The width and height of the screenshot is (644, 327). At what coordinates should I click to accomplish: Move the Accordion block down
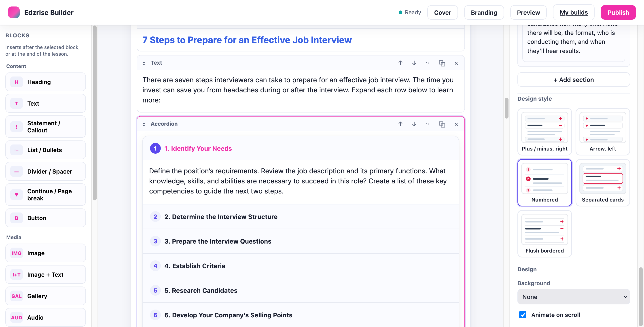(x=414, y=124)
